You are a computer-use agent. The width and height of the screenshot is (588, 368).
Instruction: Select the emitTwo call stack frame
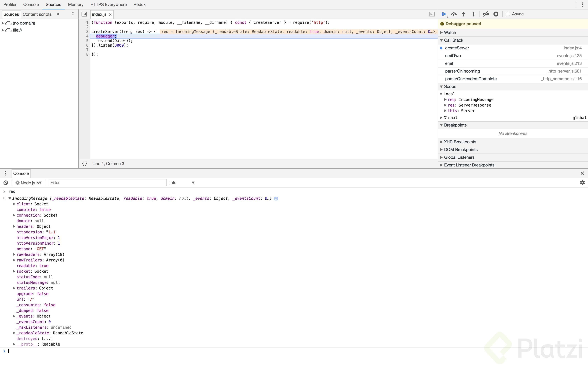coord(513,56)
